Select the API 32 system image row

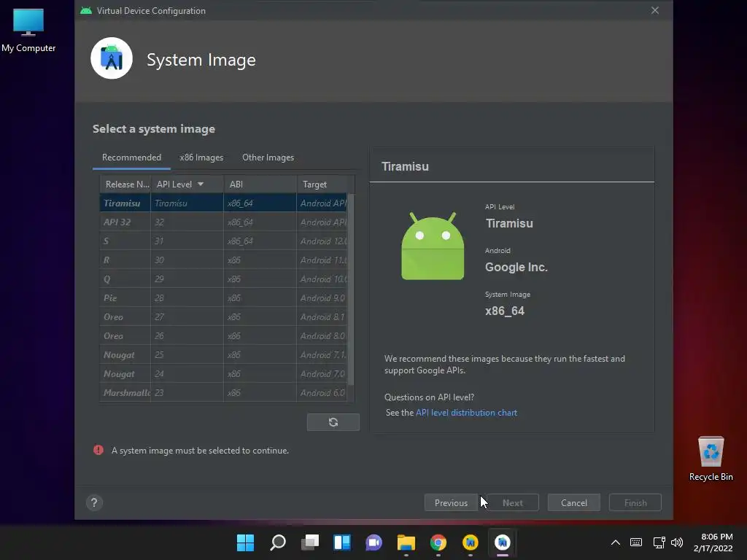[x=223, y=222]
